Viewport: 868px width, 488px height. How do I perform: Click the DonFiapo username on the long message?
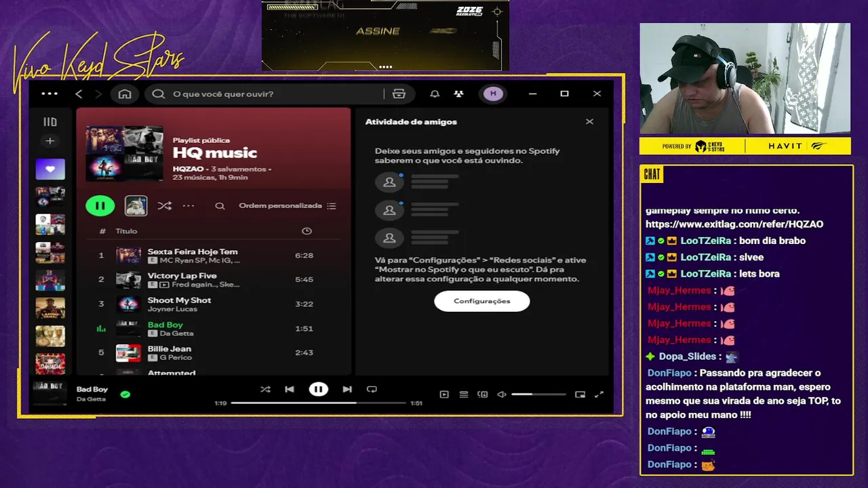[x=669, y=373]
